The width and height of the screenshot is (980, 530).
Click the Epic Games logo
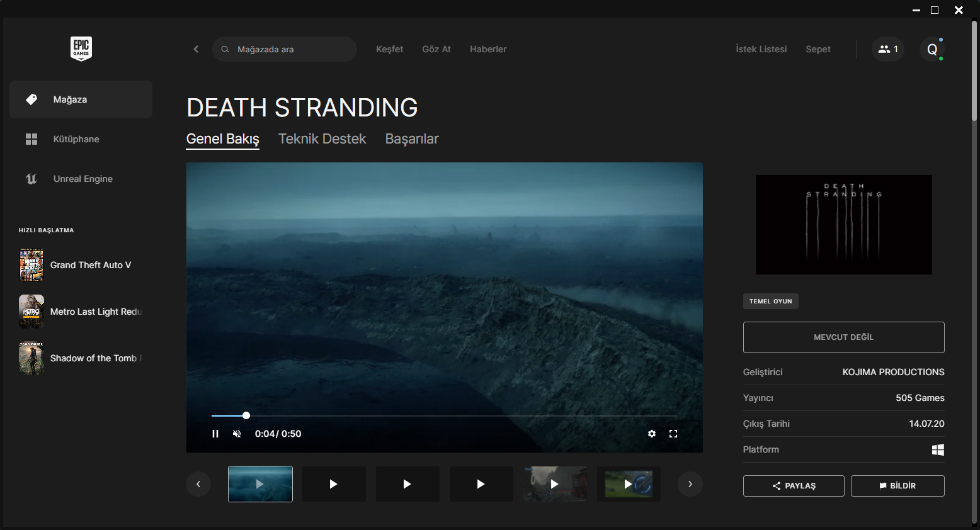click(x=81, y=48)
